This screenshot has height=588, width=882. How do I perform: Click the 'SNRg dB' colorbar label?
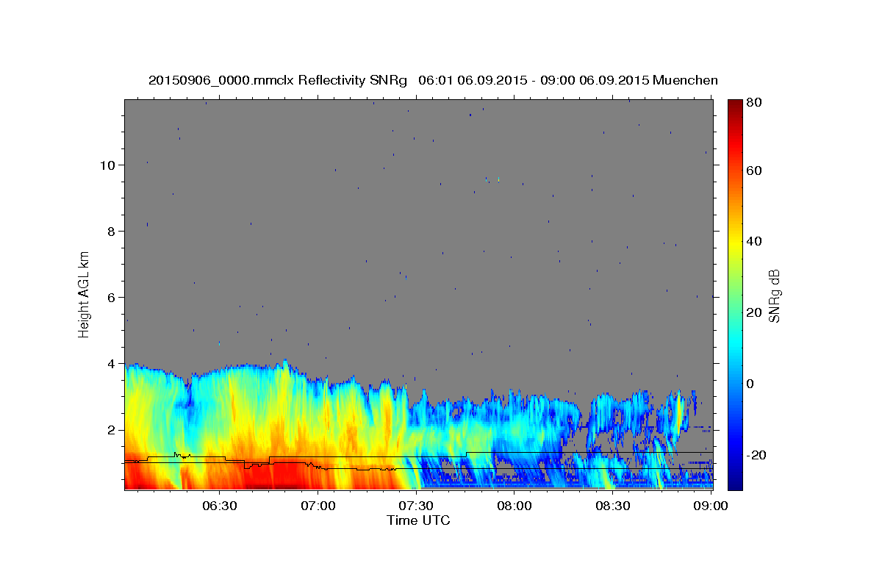774,295
